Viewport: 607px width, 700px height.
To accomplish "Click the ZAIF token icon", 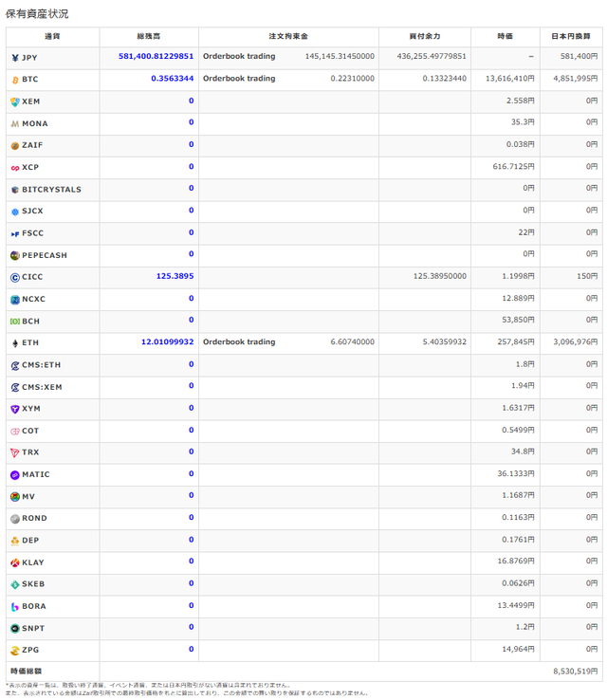I will click(x=15, y=145).
